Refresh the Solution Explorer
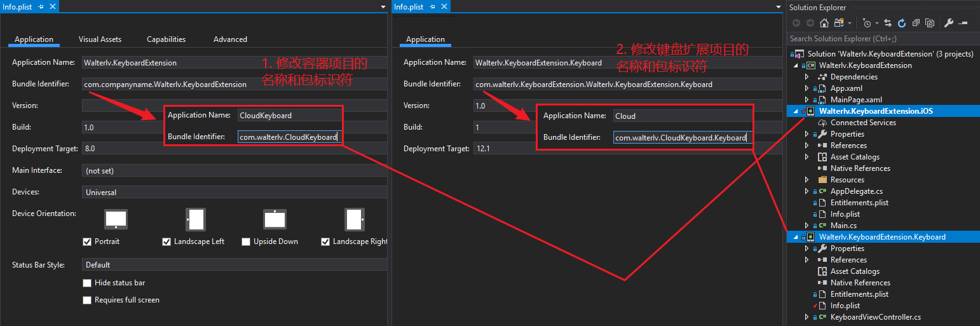The height and width of the screenshot is (326, 980). tap(902, 23)
